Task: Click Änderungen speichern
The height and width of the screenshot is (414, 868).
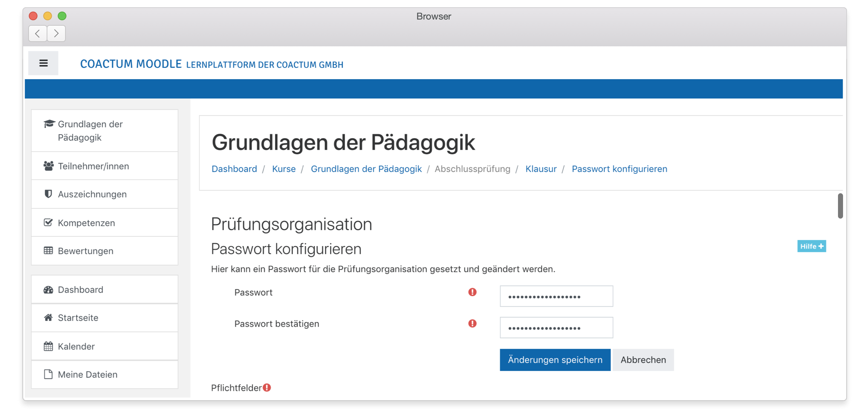Action: point(554,360)
